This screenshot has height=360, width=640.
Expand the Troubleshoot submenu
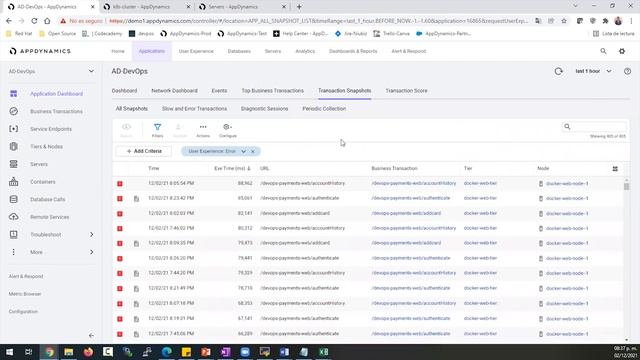pyautogui.click(x=91, y=235)
